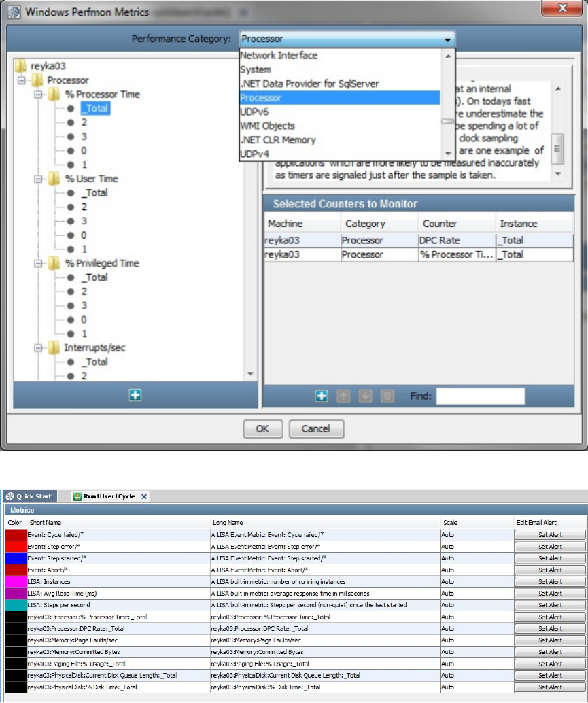The height and width of the screenshot is (703, 588).
Task: Click add plus icon beside Find field
Action: coord(322,396)
